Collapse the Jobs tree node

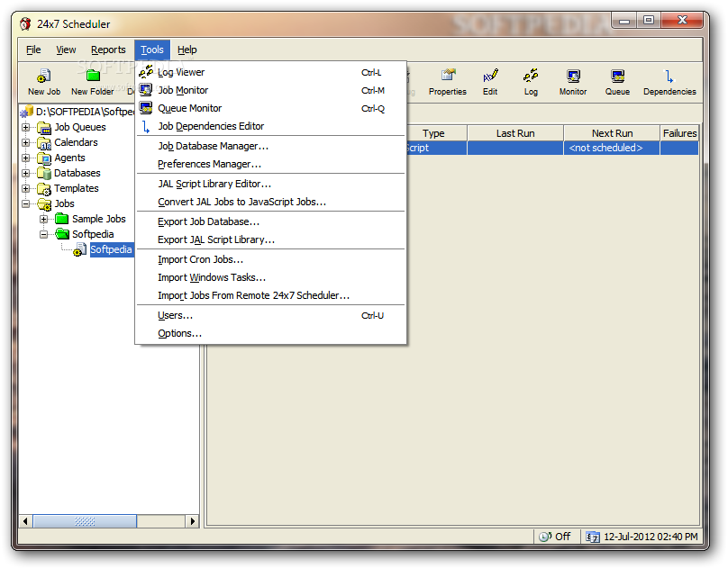tap(25, 203)
